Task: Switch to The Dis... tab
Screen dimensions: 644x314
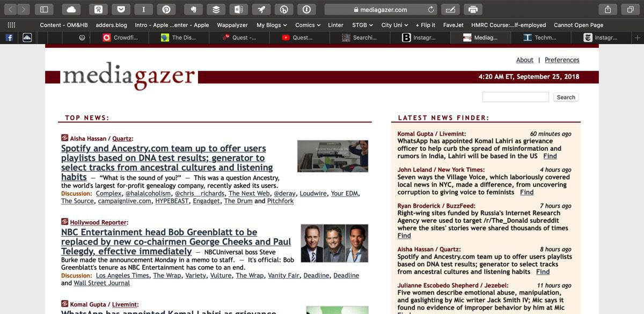Action: (179, 38)
